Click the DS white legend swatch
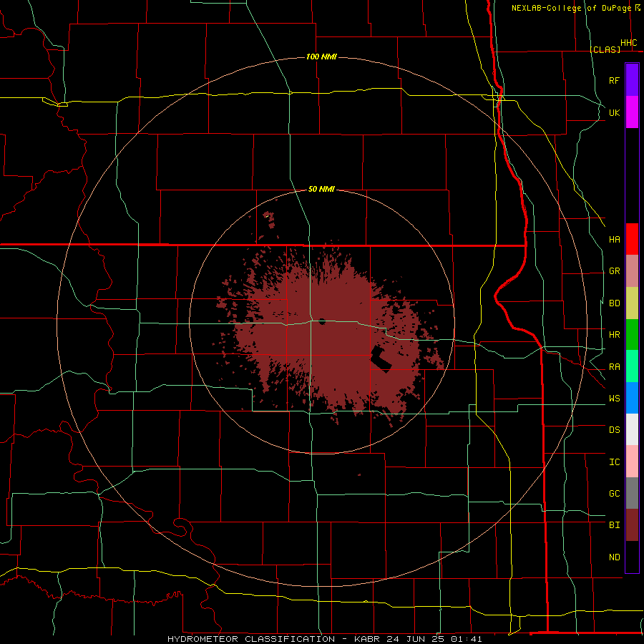 click(632, 429)
